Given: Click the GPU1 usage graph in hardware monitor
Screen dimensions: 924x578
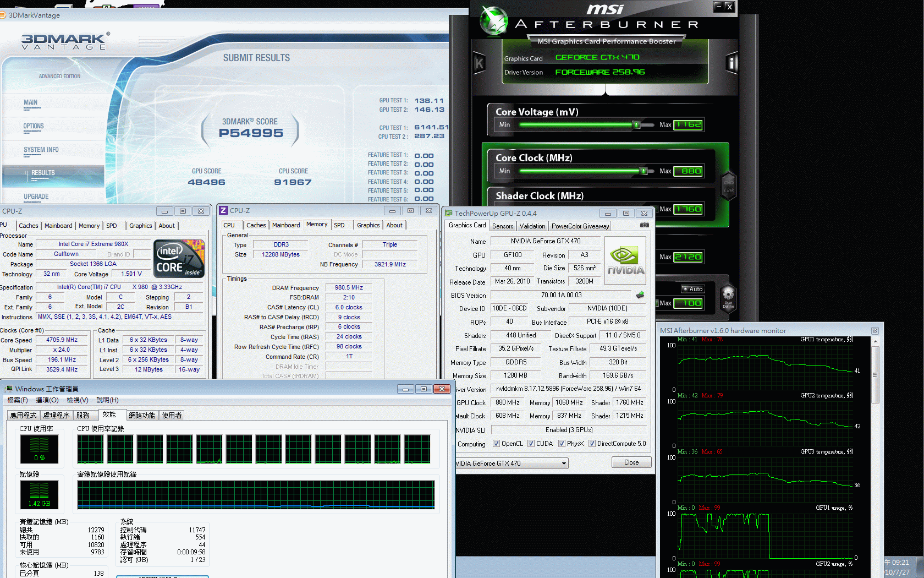Looking at the screenshot, I should pyautogui.click(x=765, y=535).
